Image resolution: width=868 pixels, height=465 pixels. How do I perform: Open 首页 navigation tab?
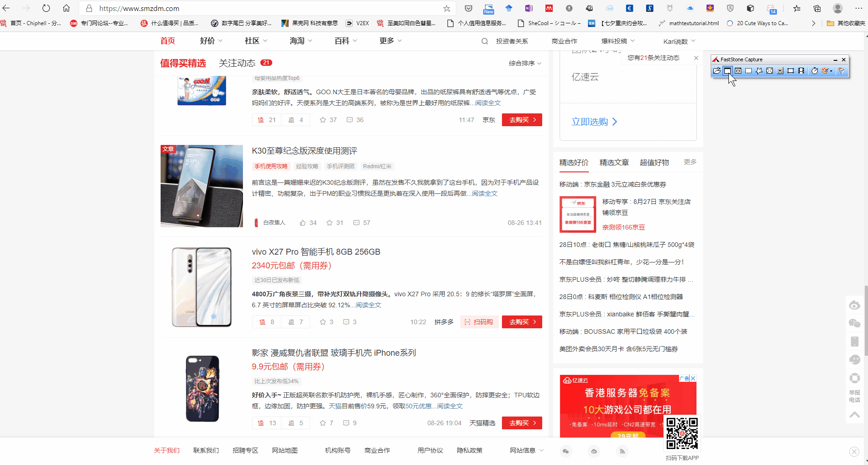click(167, 41)
